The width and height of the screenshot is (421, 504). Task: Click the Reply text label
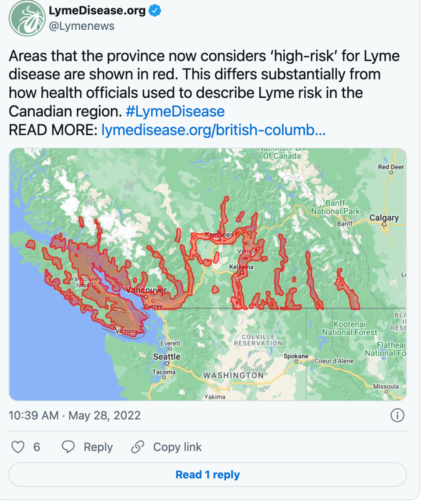(98, 447)
